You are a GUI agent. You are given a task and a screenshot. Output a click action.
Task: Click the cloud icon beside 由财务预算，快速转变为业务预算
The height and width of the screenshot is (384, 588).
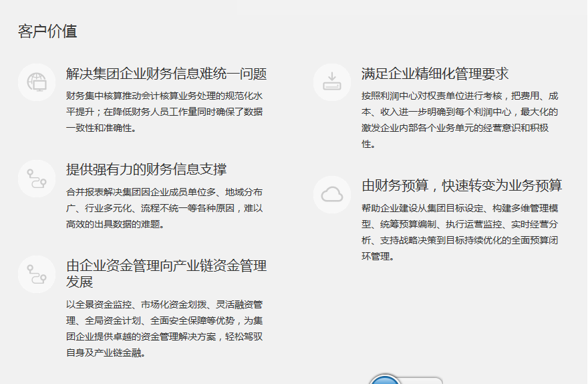pyautogui.click(x=332, y=195)
